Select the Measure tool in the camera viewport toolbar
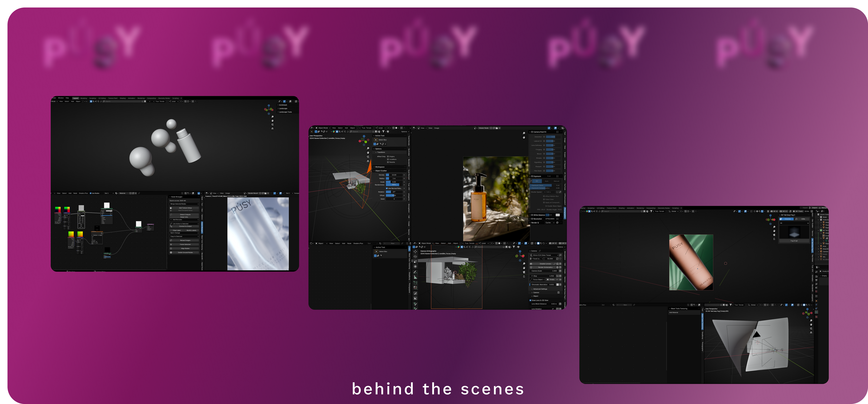The image size is (868, 404). pos(416,277)
